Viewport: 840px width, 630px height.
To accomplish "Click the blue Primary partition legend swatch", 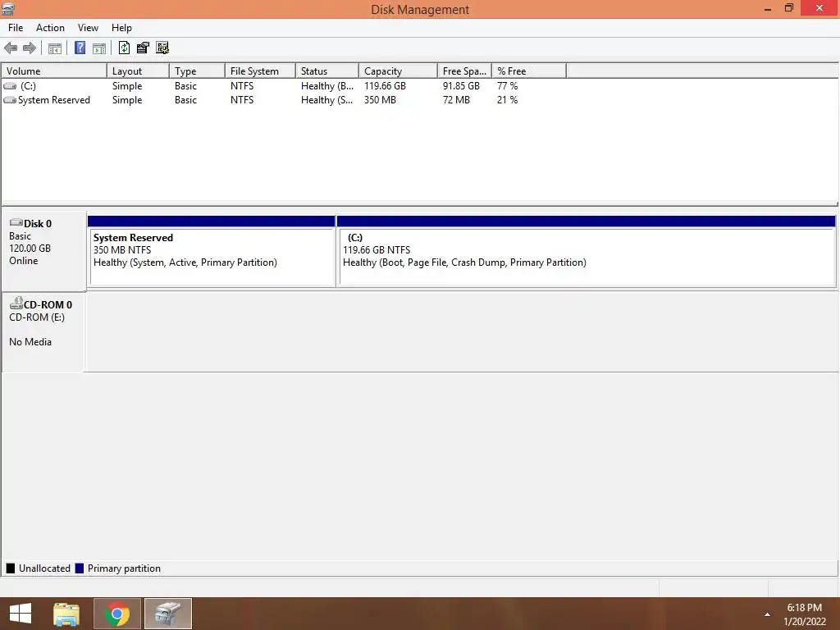I will coord(80,568).
